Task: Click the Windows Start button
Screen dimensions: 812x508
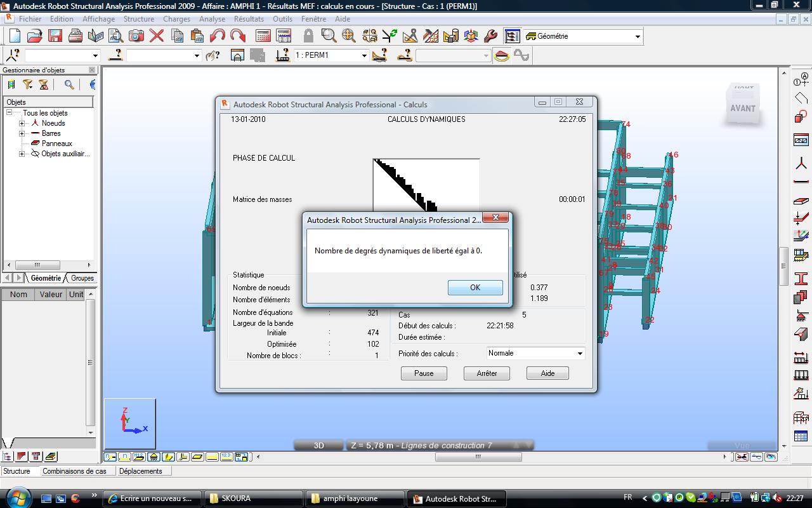Action: tap(17, 497)
